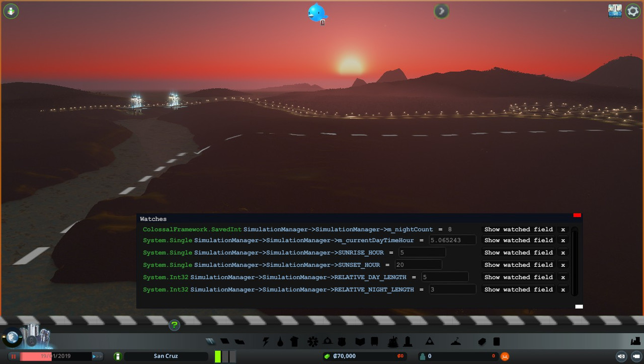
Task: Open the Landscaping shovel tool
Action: 456,342
